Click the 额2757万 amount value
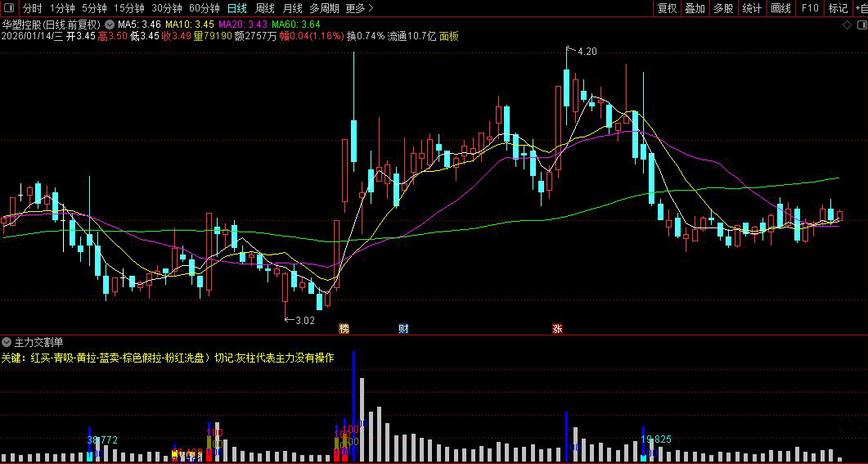This screenshot has width=868, height=464. [254, 37]
